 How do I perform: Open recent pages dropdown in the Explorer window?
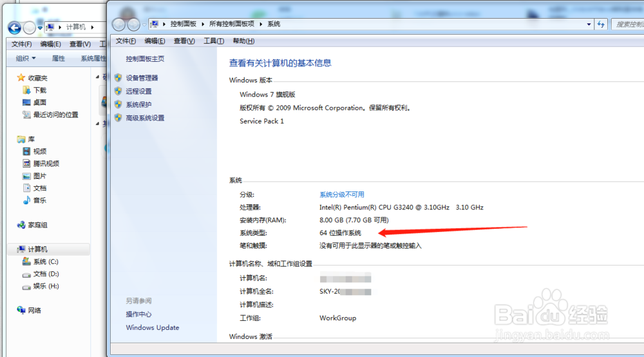coord(40,28)
